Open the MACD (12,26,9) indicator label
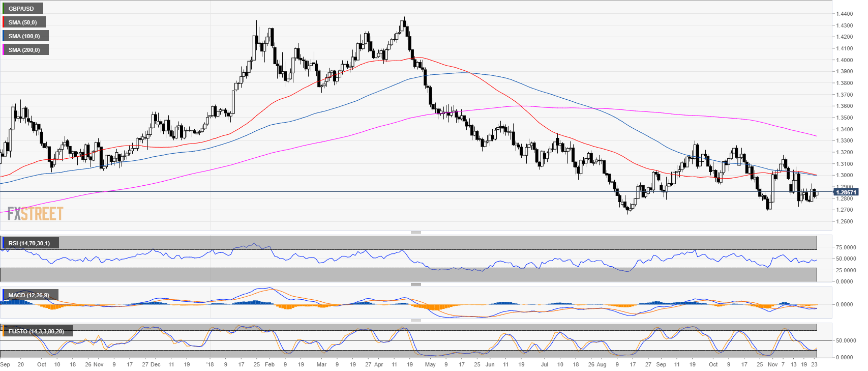The width and height of the screenshot is (868, 371). [x=29, y=295]
